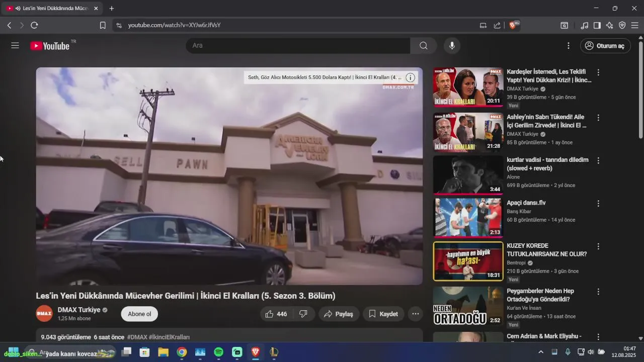Image resolution: width=644 pixels, height=362 pixels.
Task: Click the magnifier search button on YouTube
Action: [424, 46]
